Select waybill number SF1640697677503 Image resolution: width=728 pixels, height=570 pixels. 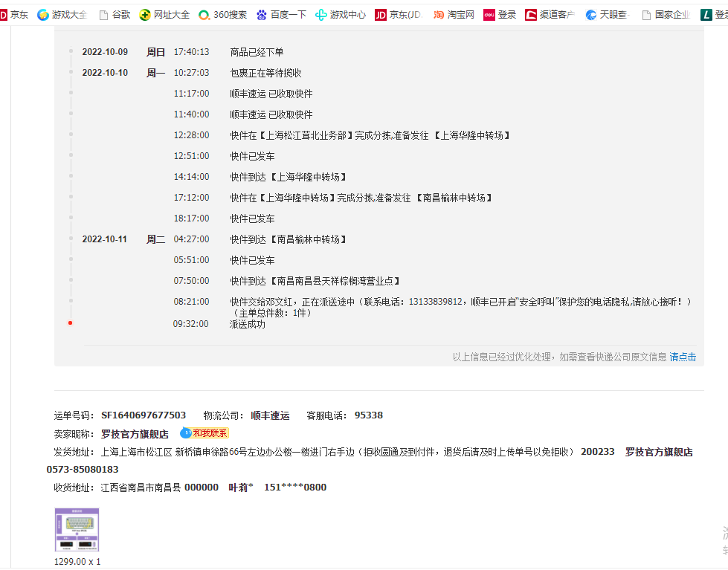[144, 415]
